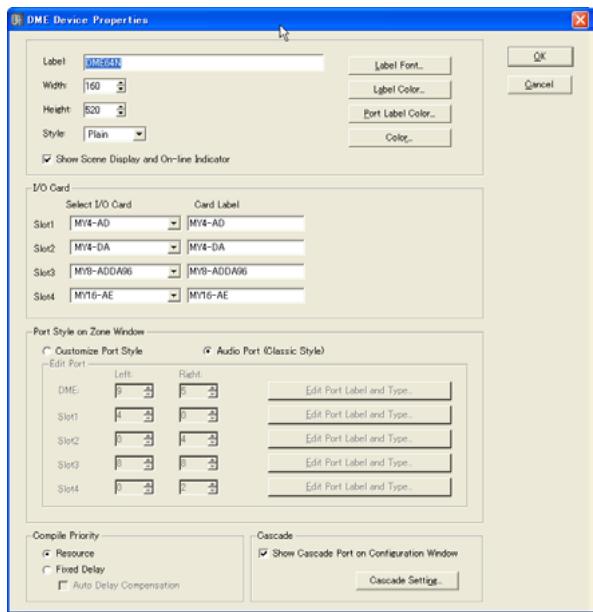Click the Slot4 Right port count spinner
This screenshot has width=593, height=612.
198,487
